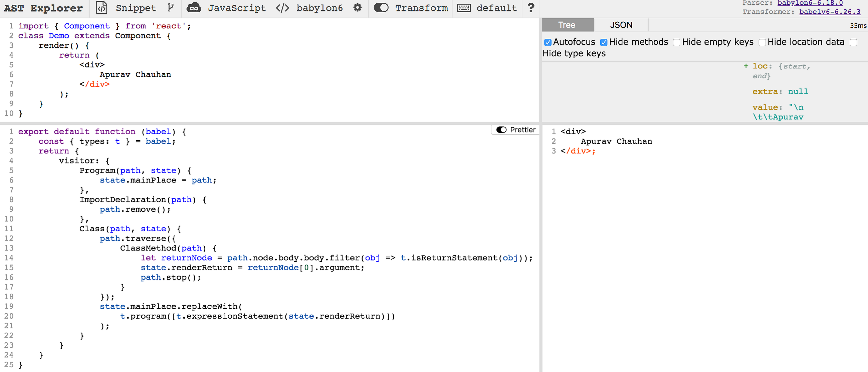This screenshot has height=372, width=868.
Task: Click the fork branch icon
Action: point(171,8)
